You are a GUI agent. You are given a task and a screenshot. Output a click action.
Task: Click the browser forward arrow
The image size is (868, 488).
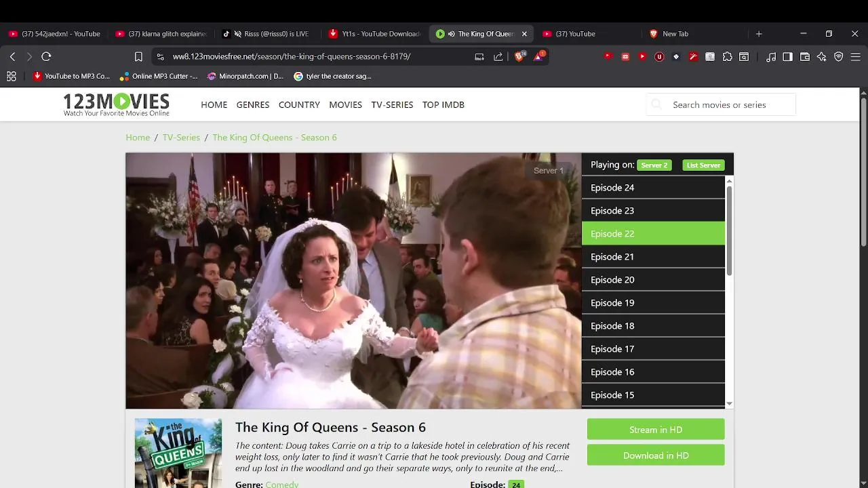(29, 57)
